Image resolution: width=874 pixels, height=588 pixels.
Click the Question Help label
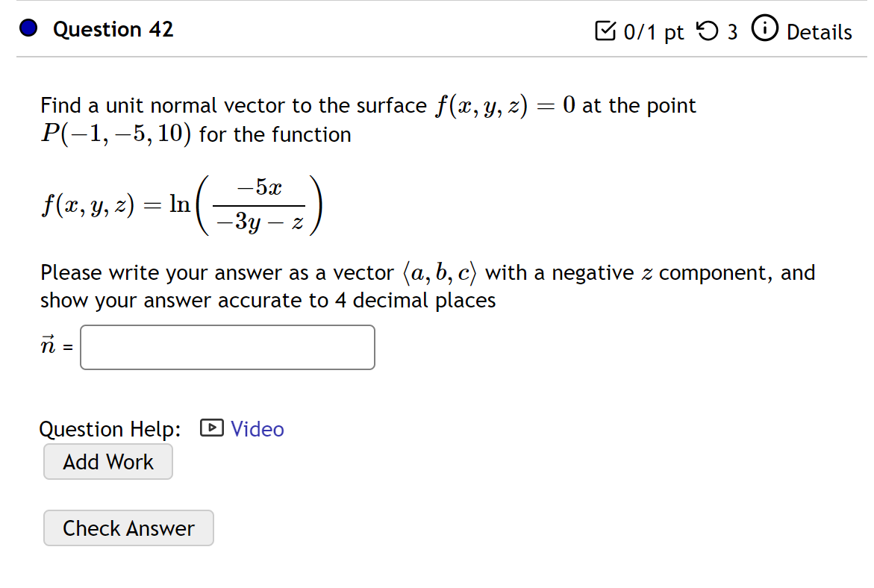(x=109, y=428)
